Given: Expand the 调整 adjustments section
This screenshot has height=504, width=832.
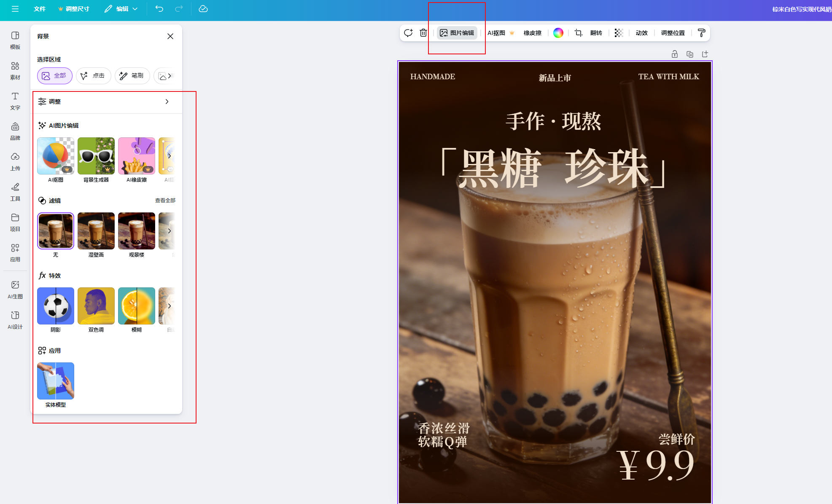Looking at the screenshot, I should point(167,102).
